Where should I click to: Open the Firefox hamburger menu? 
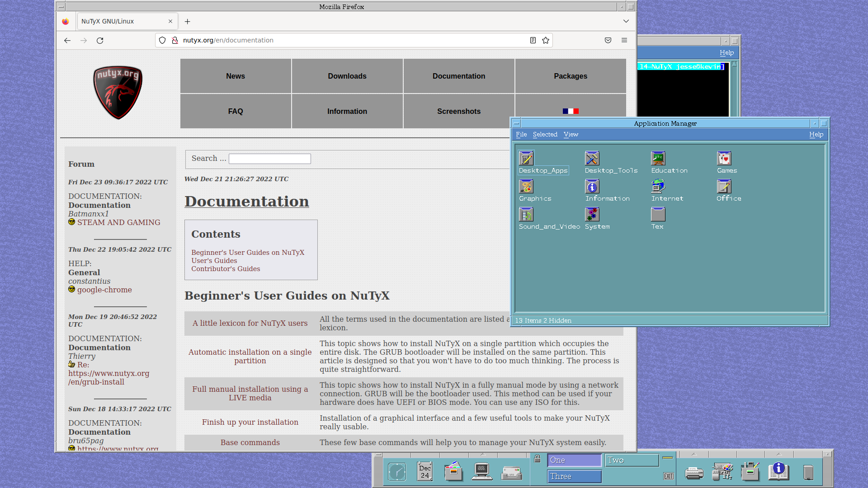click(x=624, y=40)
